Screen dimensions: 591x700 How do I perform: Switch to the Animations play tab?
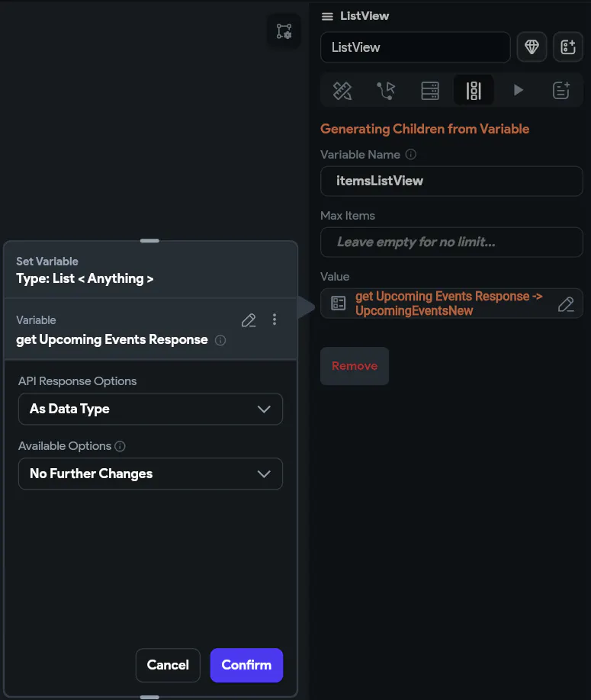(x=519, y=91)
